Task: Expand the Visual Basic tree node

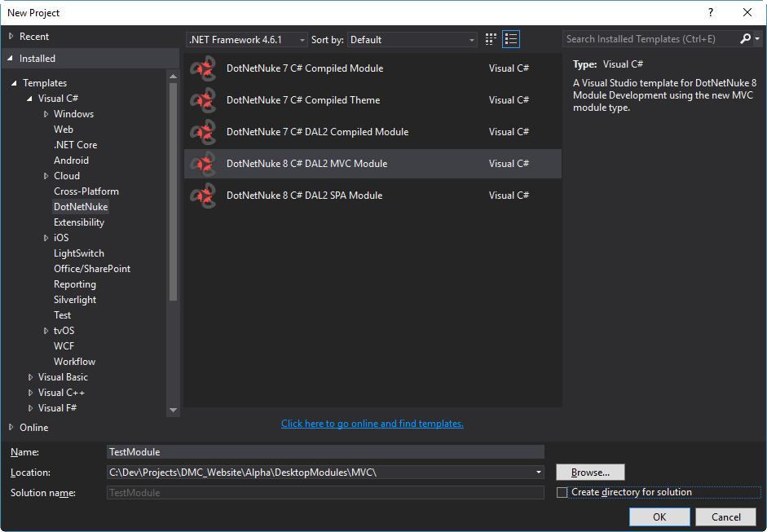Action: [x=30, y=377]
